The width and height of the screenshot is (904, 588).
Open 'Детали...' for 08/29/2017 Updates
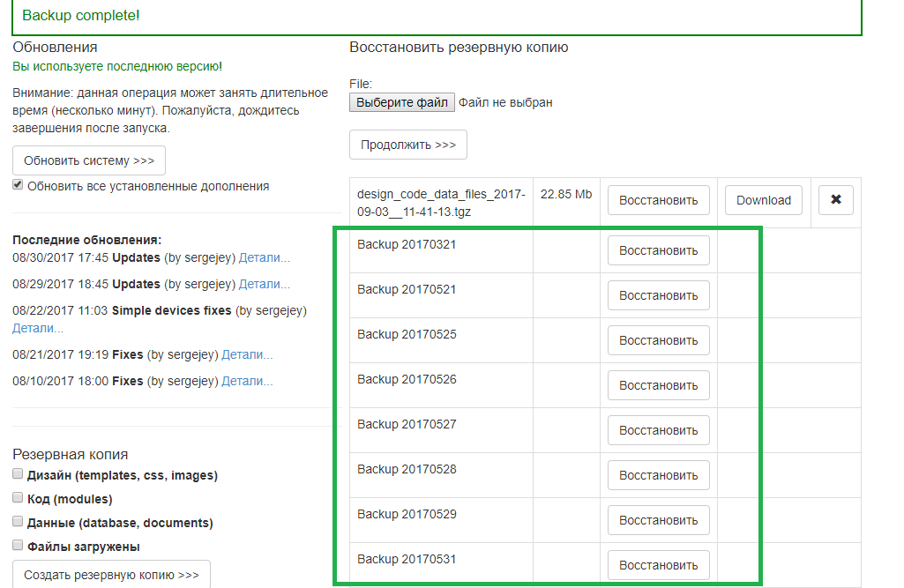[x=264, y=285]
